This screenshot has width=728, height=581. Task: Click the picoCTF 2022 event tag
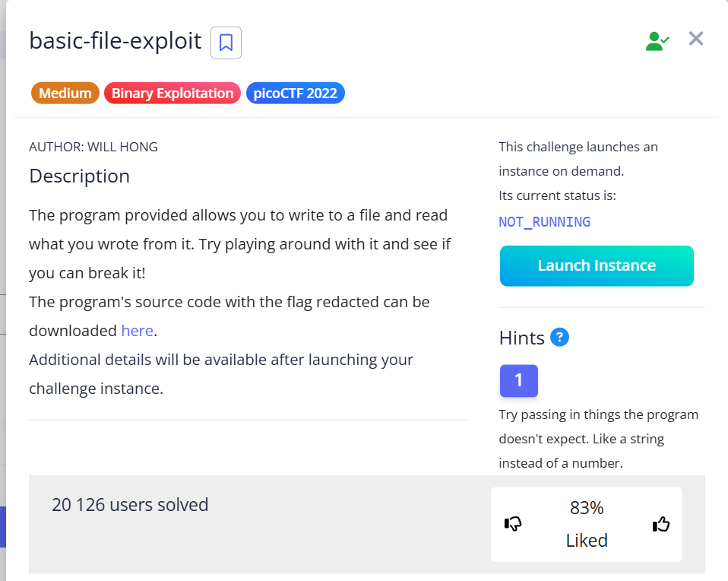(296, 94)
